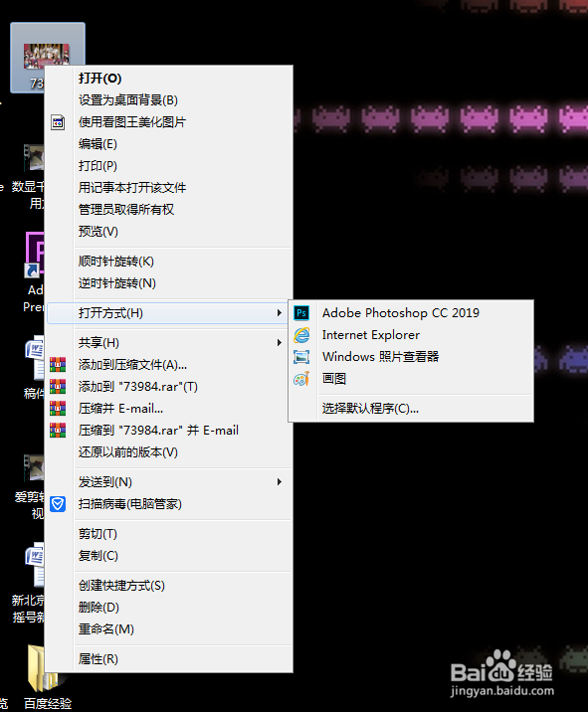Click the 稿件 Word document desktop icon

(35, 357)
